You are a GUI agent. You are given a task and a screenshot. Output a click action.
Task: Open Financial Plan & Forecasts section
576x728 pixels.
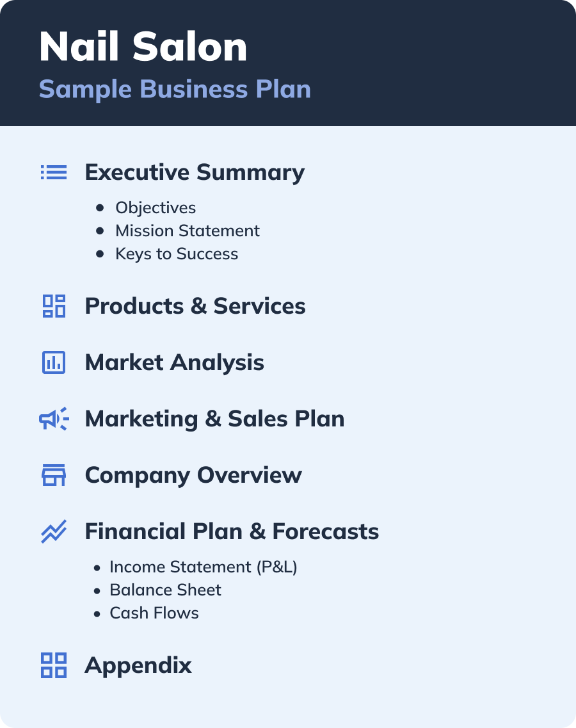coord(232,531)
